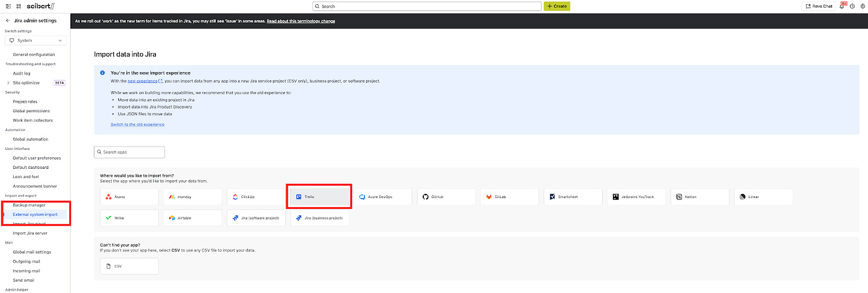Viewport: 868px width, 293px height.
Task: Collapse the sidebar with the top-left panel icon
Action: 8,6
